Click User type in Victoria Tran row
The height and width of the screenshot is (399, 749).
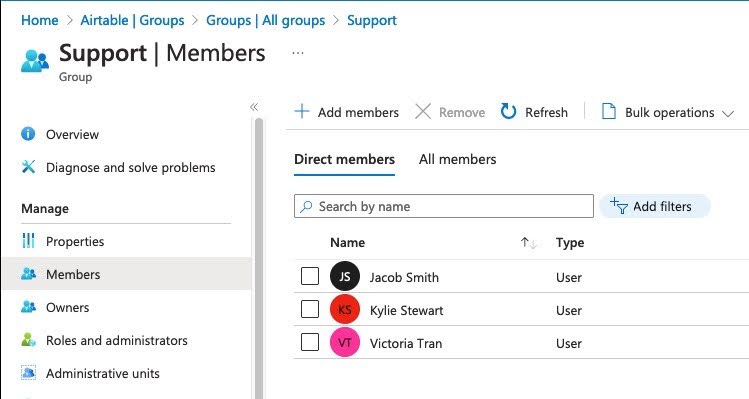click(569, 343)
